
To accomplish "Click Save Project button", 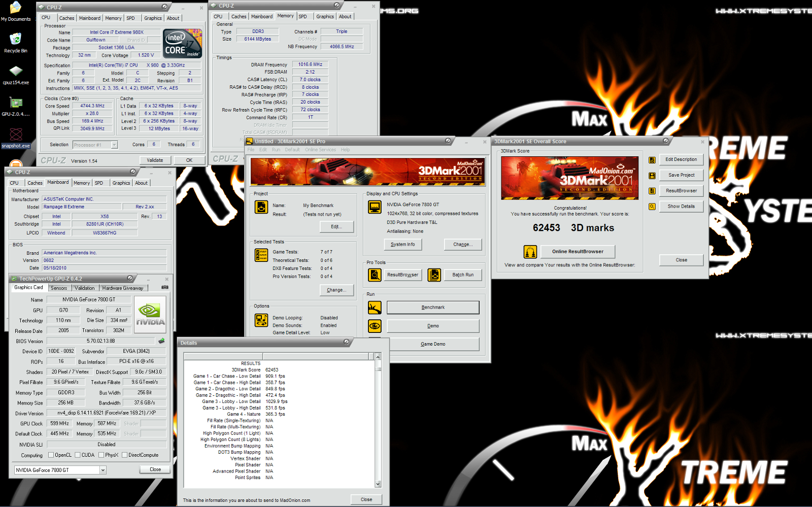I will point(681,175).
